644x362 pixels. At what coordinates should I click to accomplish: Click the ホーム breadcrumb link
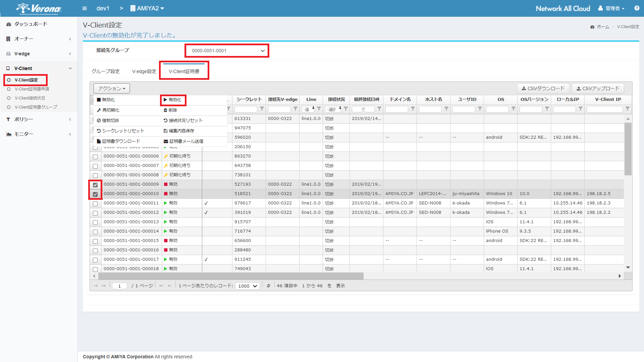click(603, 27)
